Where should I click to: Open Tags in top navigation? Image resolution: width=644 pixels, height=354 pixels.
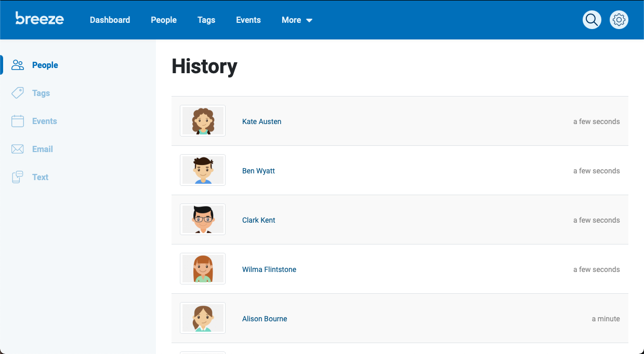tap(206, 20)
